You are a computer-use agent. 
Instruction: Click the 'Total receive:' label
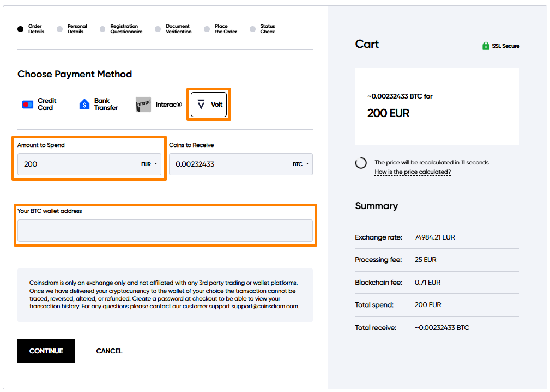(x=376, y=328)
